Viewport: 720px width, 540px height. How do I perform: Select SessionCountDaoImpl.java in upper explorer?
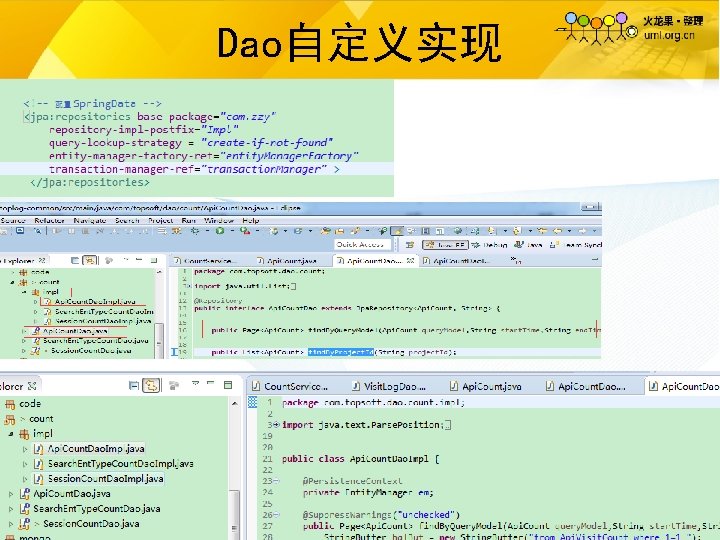click(103, 321)
